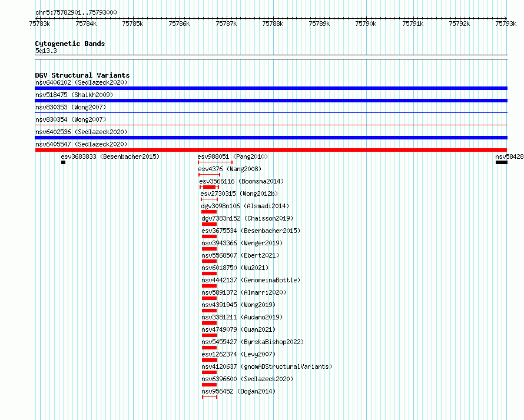Click nsv6405547 (Sedlazeck2020) label
The width and height of the screenshot is (524, 420).
[x=81, y=144]
